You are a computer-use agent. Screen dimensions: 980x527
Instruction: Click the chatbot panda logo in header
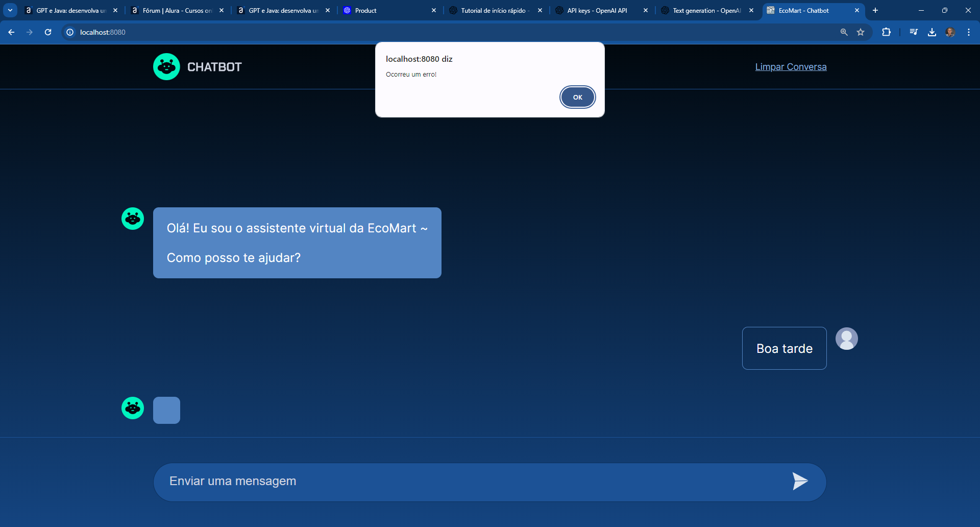point(166,67)
